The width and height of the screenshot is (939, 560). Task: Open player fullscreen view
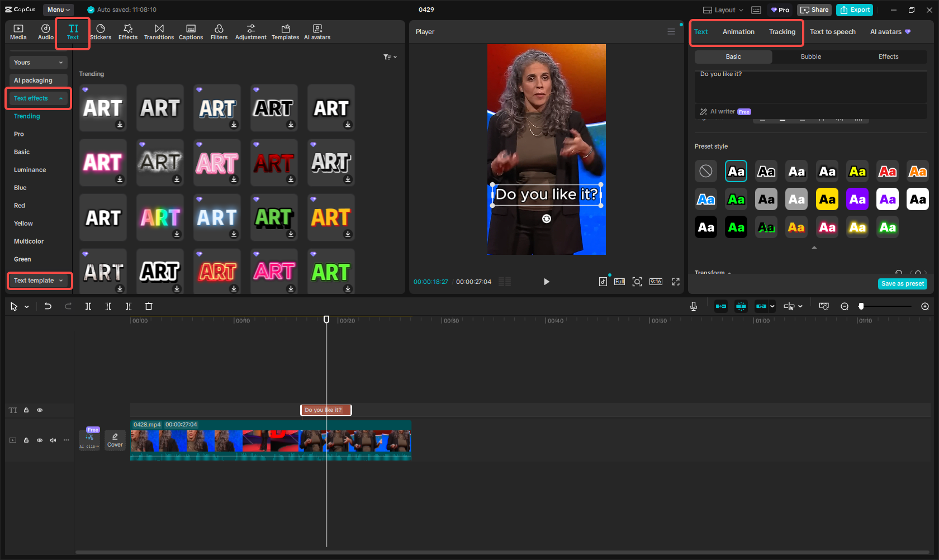coord(676,282)
